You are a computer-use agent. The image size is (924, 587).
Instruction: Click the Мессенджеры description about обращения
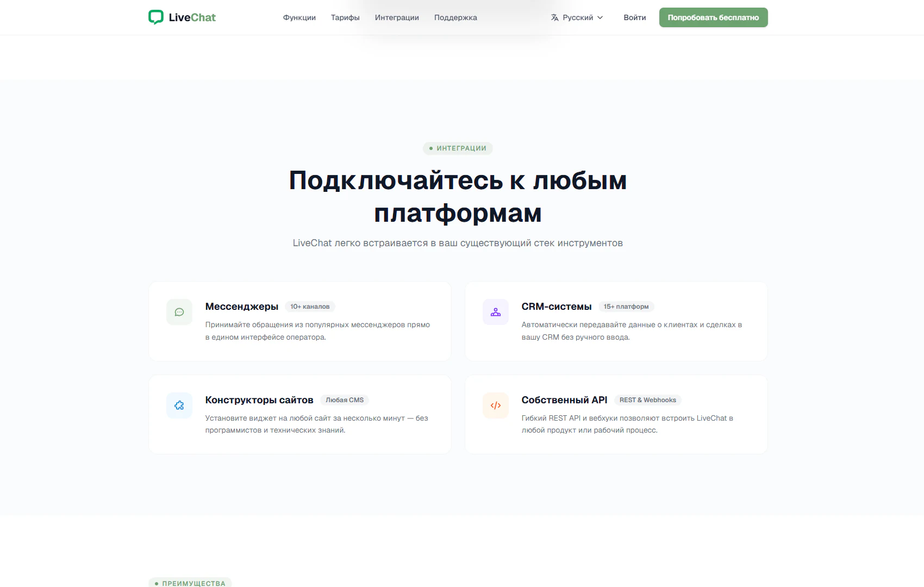click(317, 331)
